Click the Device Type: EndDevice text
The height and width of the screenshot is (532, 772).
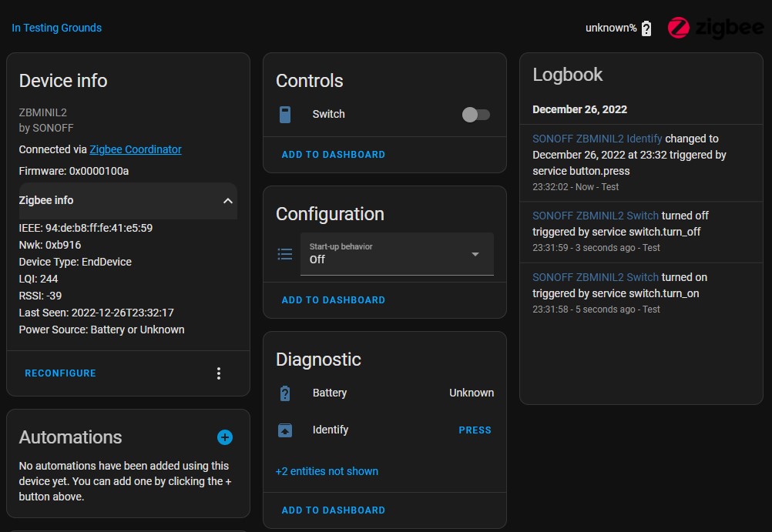coord(76,262)
